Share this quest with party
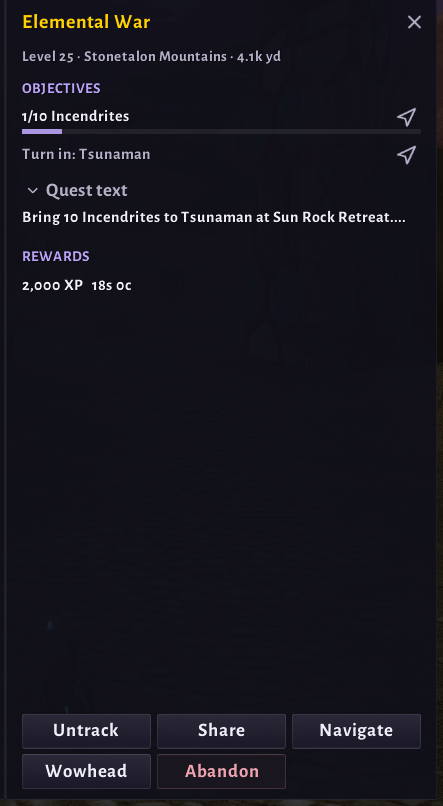The height and width of the screenshot is (806, 443). click(x=222, y=731)
